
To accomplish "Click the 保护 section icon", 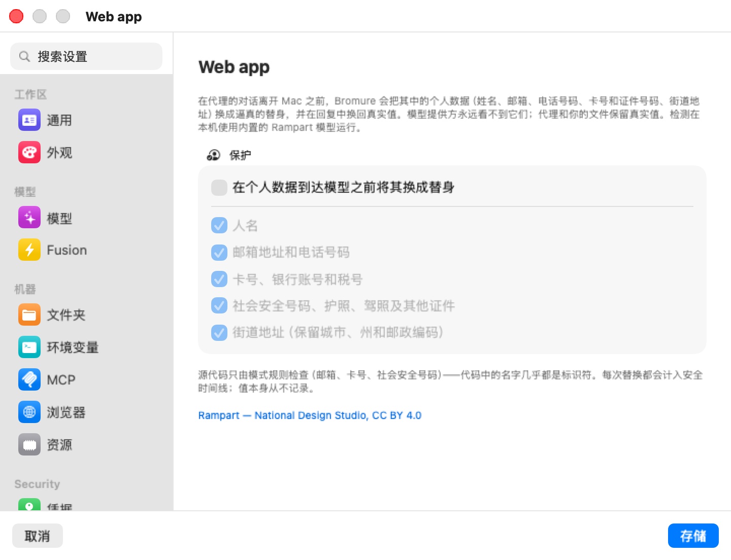I will (214, 155).
